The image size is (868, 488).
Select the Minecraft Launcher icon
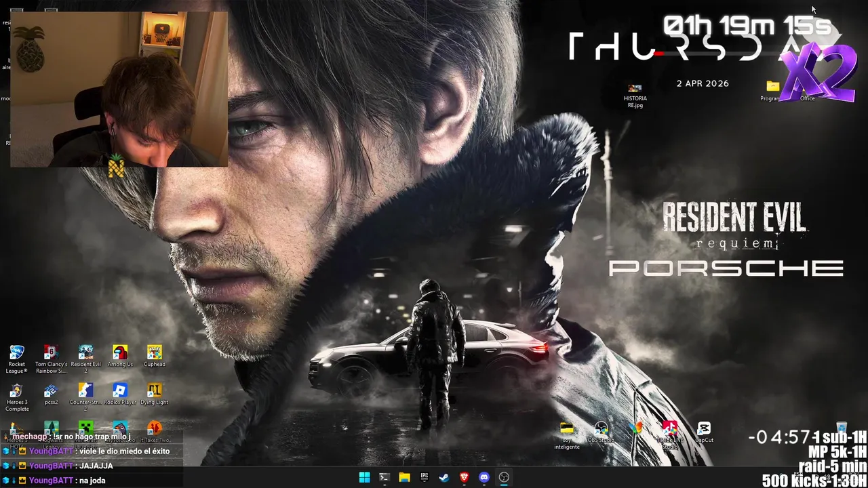tap(85, 428)
